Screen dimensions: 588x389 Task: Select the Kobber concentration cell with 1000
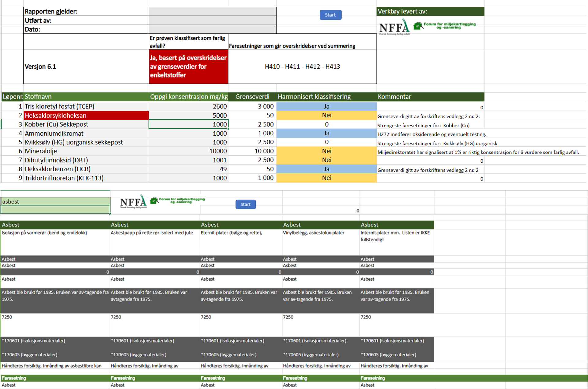188,124
